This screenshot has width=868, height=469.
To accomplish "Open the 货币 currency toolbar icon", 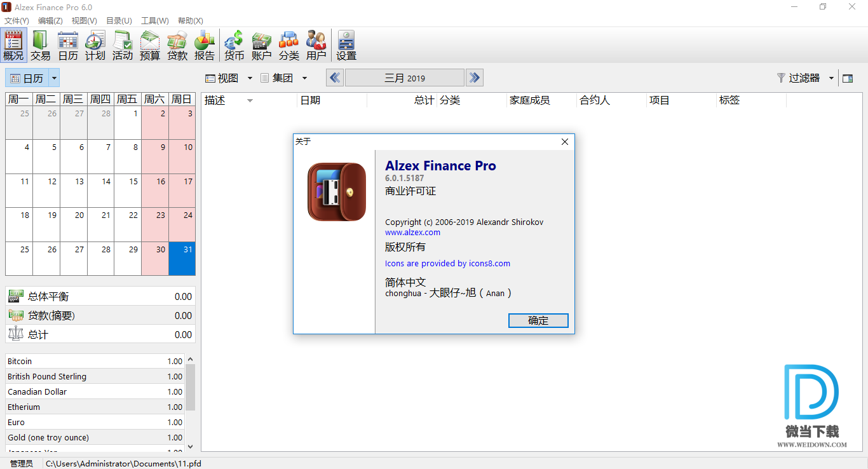I will [x=234, y=45].
